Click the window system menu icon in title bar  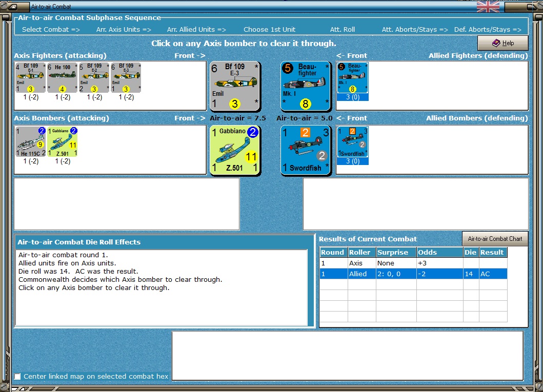click(x=14, y=6)
